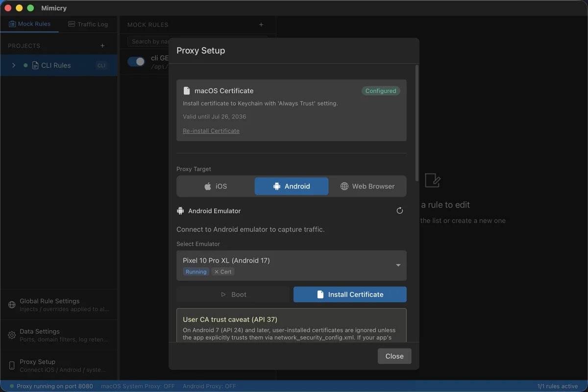Open the Select Emulator dropdown
The image size is (588, 392).
coord(292,266)
